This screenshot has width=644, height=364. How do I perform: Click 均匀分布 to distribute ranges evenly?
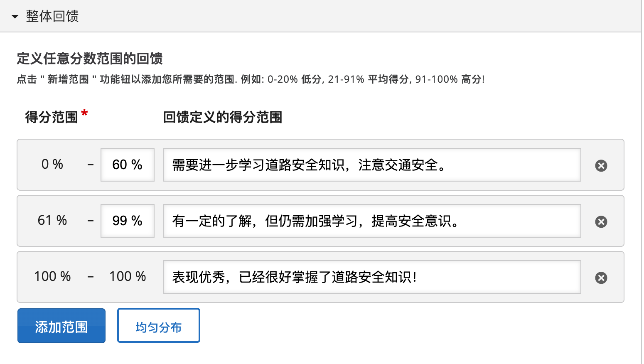coord(158,325)
